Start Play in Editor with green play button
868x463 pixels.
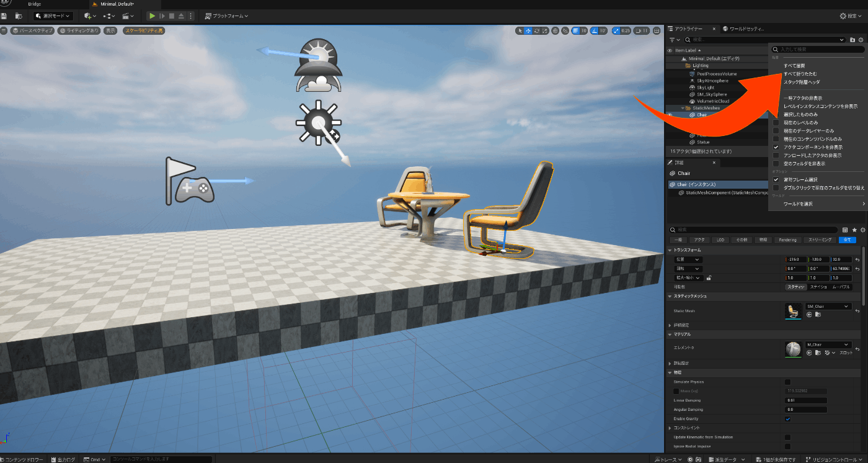coord(153,16)
